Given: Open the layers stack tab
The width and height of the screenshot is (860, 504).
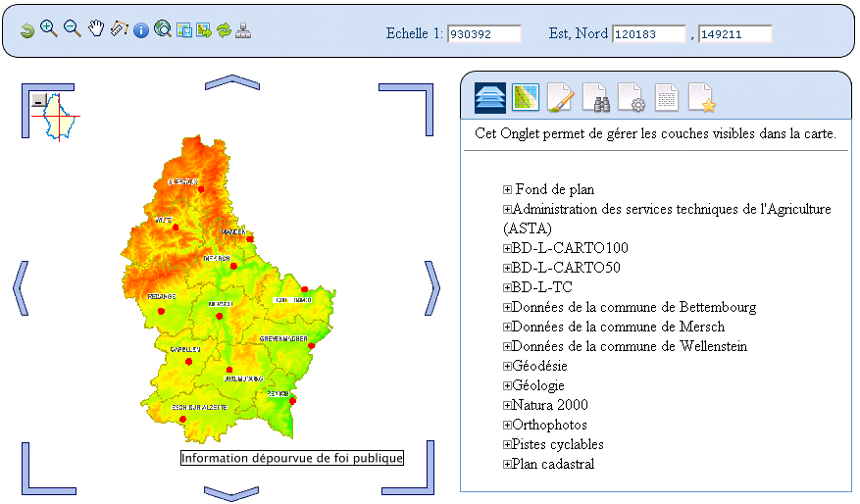Looking at the screenshot, I should (x=490, y=98).
